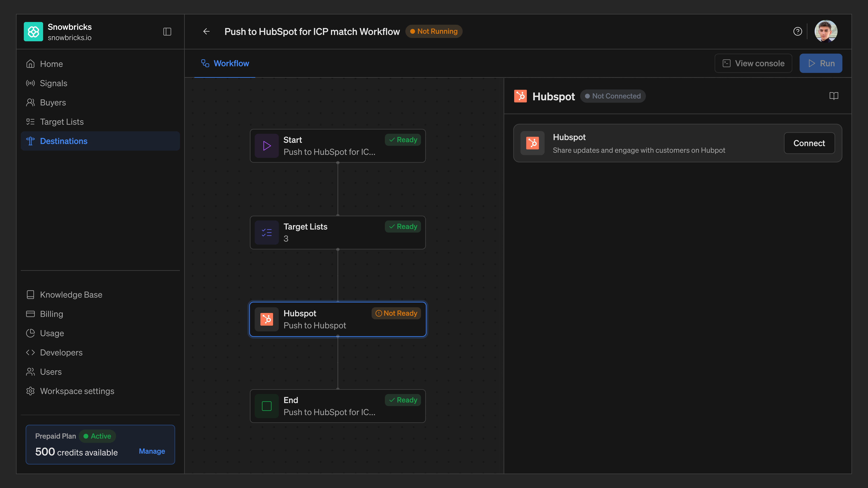The width and height of the screenshot is (868, 488).
Task: Click the Billing card icon
Action: [x=30, y=314]
